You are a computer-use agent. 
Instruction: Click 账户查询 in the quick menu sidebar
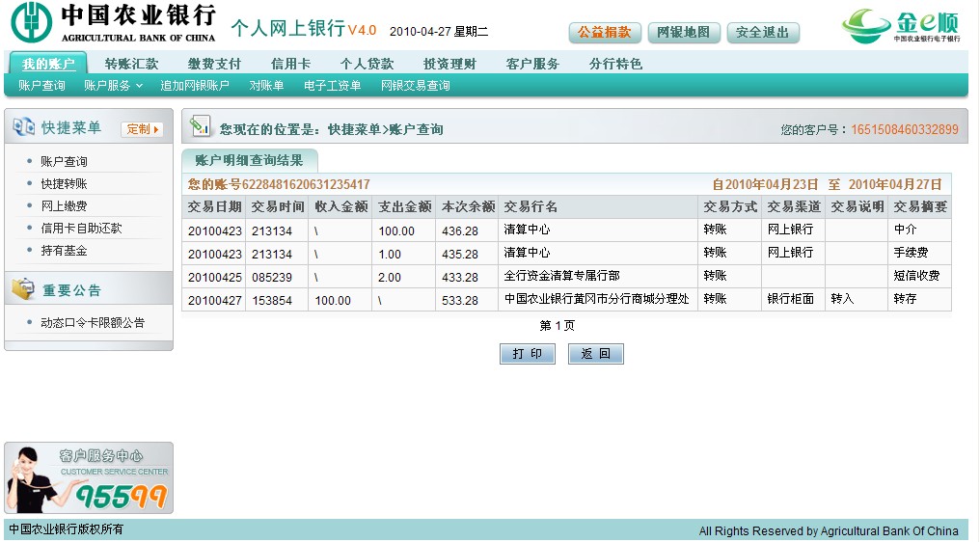(64, 161)
